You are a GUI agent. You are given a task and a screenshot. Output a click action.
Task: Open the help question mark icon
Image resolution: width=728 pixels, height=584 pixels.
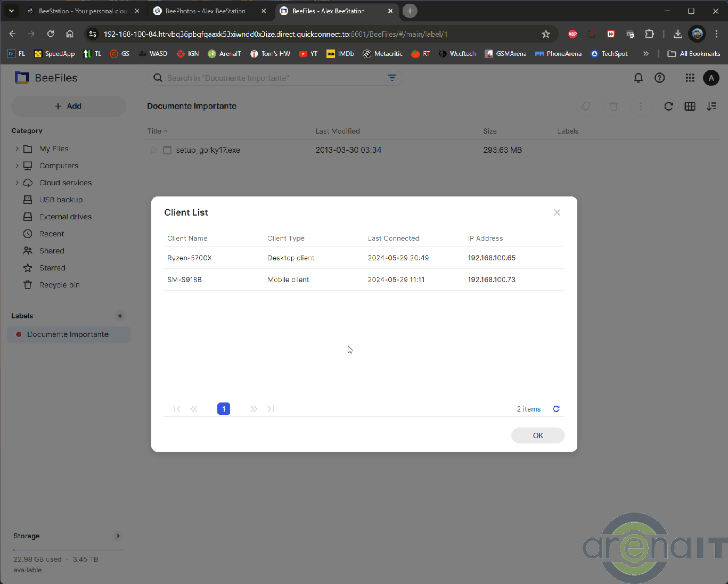point(659,78)
